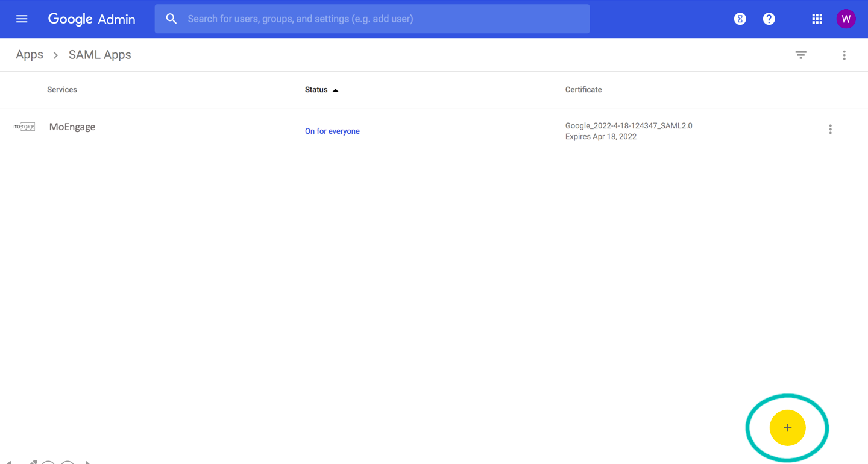
Task: Click inside the search bar
Action: [372, 19]
